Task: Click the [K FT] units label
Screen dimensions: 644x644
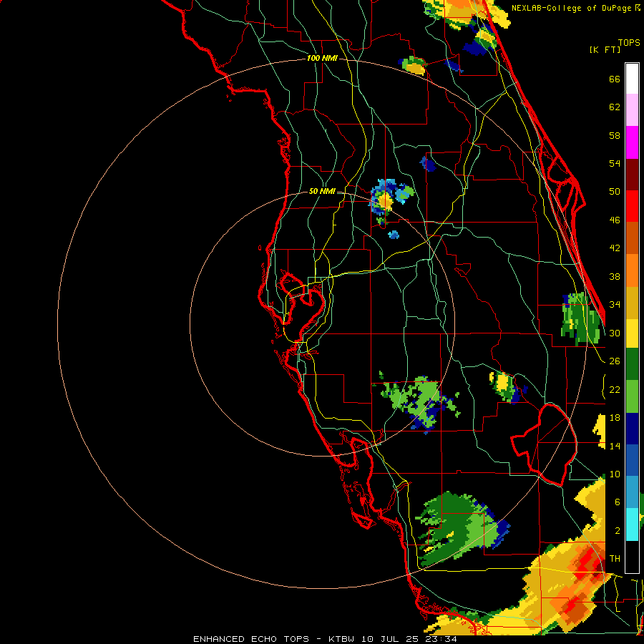Action: pyautogui.click(x=605, y=49)
